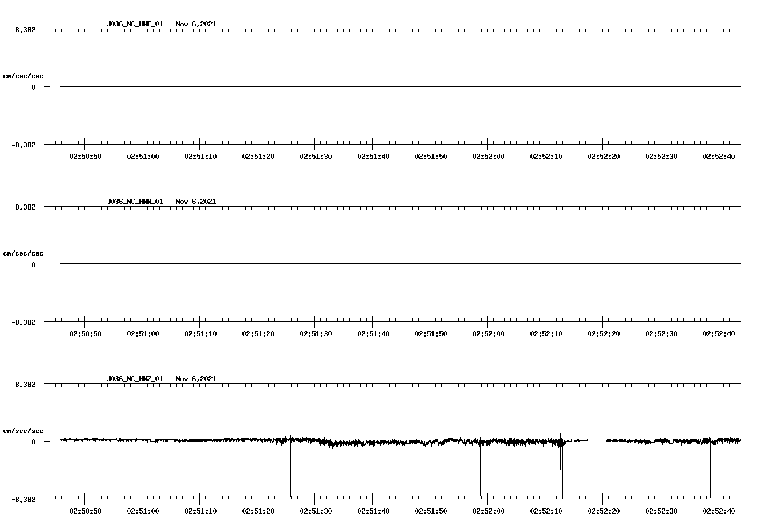
Task: Click 02:52:40 time label under HNZ plot
Action: tap(719, 511)
